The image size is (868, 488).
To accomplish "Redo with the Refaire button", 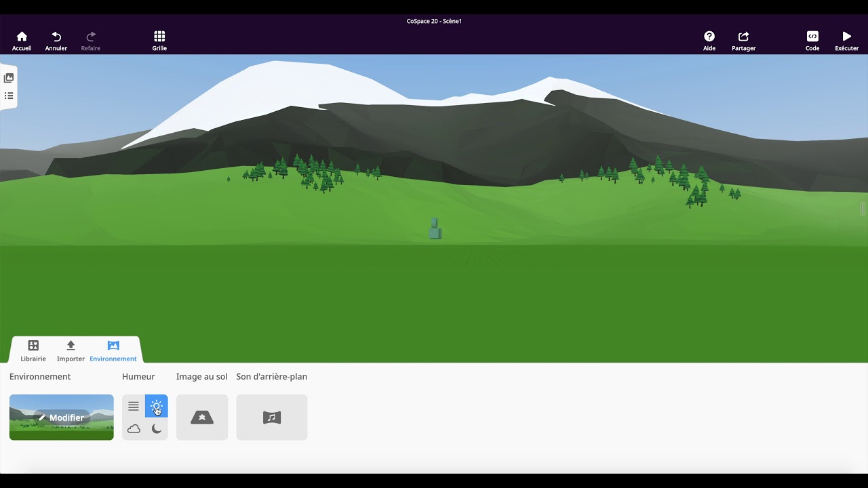I will pos(91,41).
